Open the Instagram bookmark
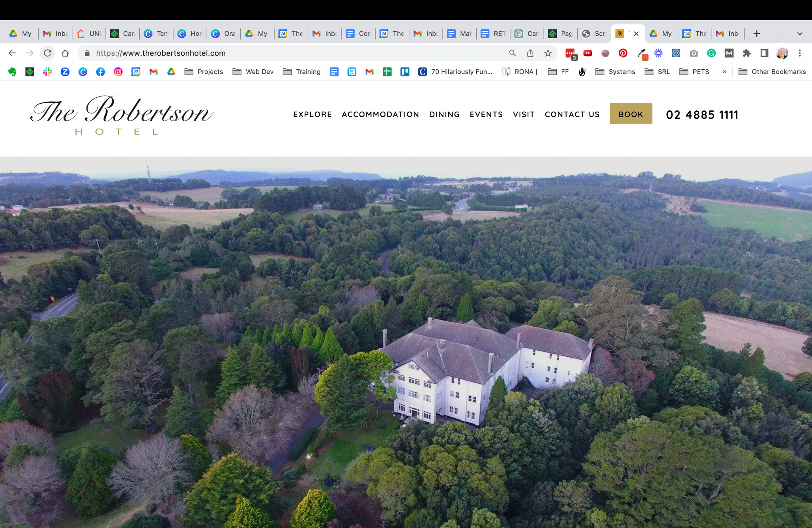This screenshot has height=528, width=812. [118, 71]
